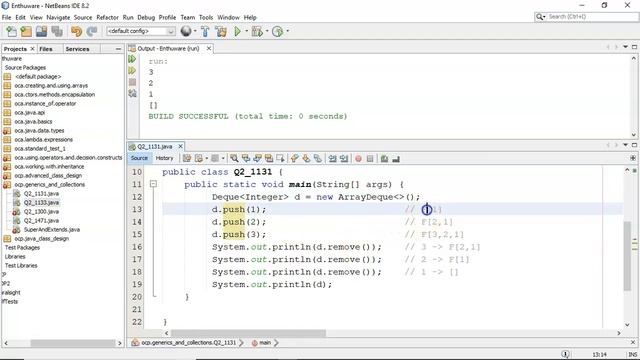Select the Test Packages node
640x360 pixels.
22,247
